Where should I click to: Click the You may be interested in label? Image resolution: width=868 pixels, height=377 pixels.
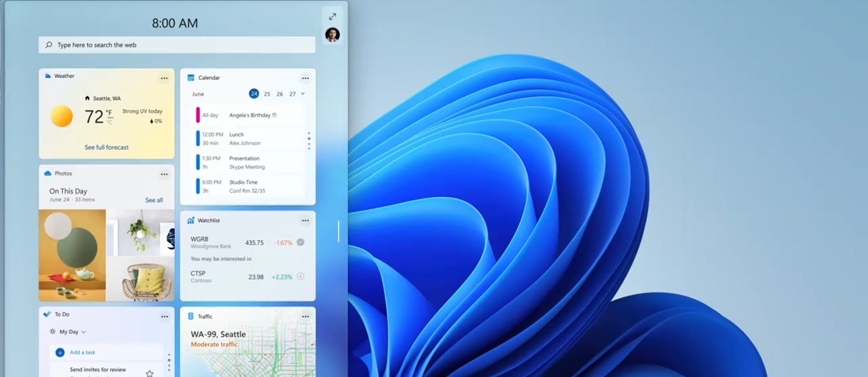(x=221, y=259)
